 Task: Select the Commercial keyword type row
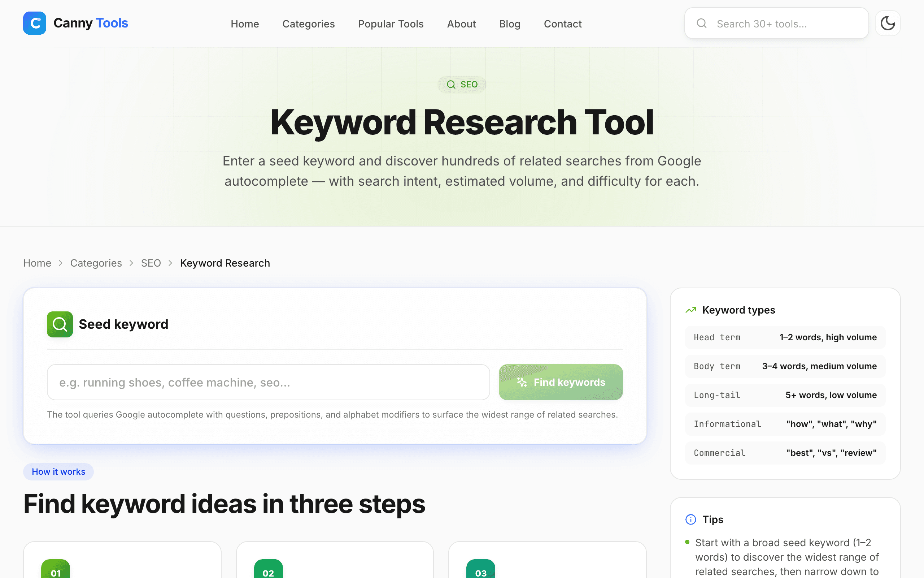[x=785, y=453]
